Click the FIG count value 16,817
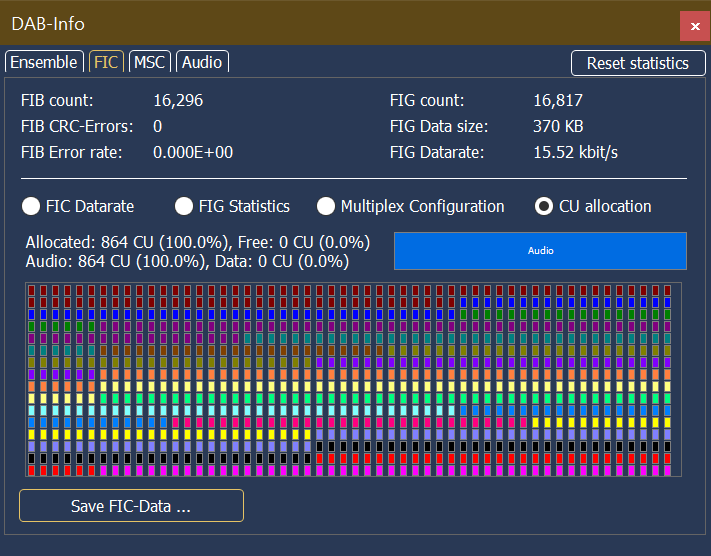This screenshot has width=711, height=556. click(x=558, y=100)
